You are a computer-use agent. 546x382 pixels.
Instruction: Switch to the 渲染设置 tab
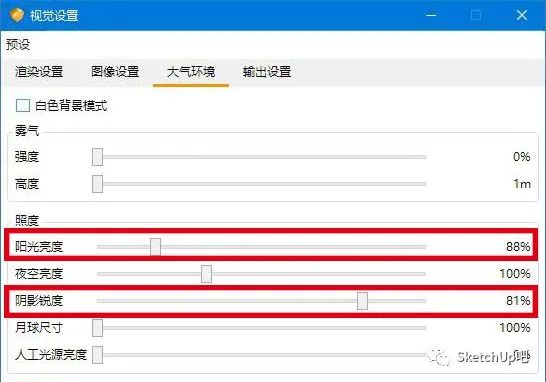click(39, 72)
